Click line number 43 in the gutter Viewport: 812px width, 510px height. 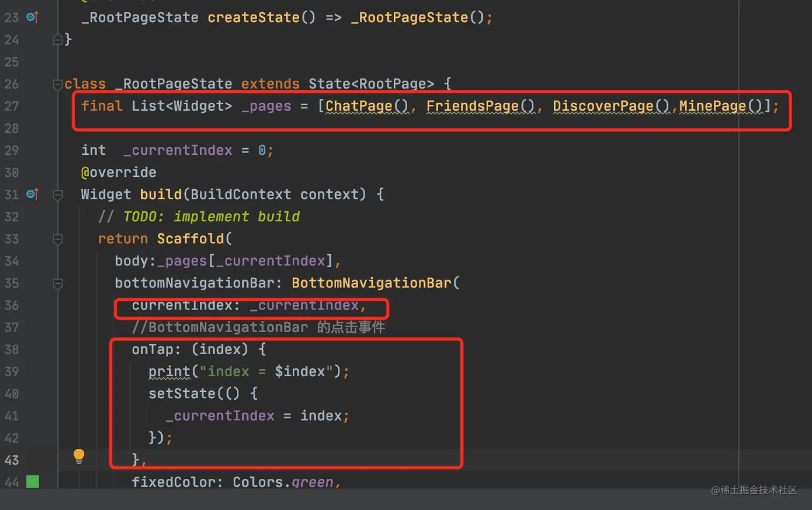(x=11, y=460)
